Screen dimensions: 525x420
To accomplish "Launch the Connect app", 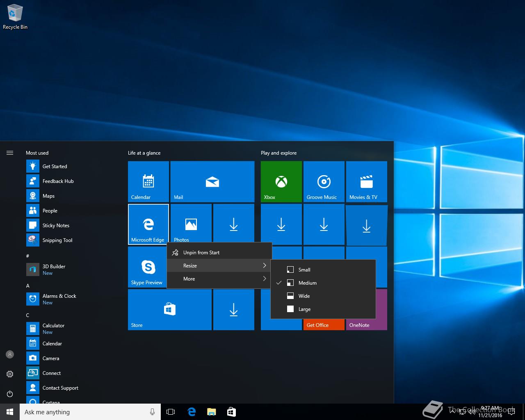I will tap(74, 373).
